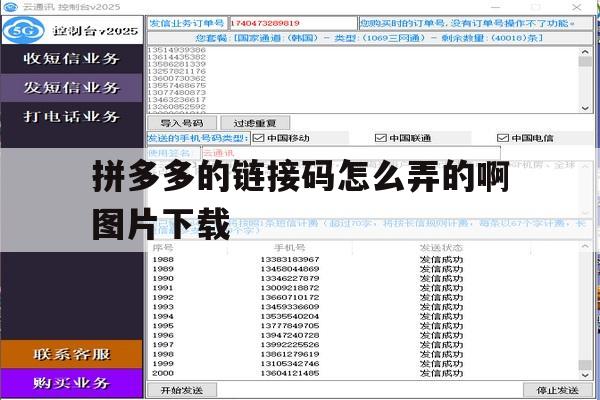Screen dimensions: 600x400
Task: Click 过滤重复 button
Action: (255, 123)
